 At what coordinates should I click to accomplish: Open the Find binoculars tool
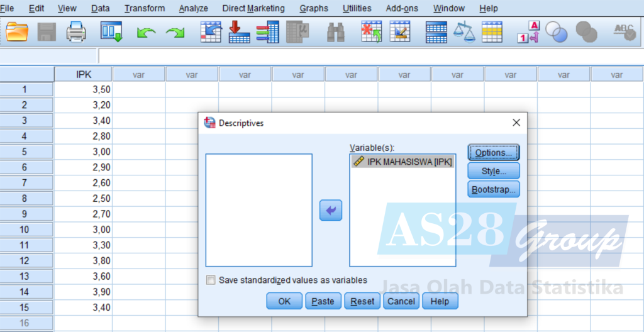336,31
